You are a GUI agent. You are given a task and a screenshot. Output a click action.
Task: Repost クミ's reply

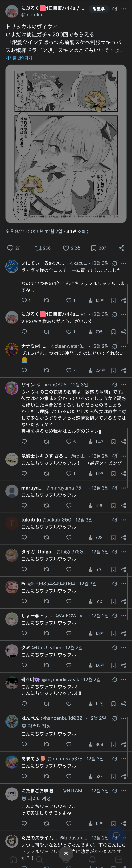(x=46, y=665)
